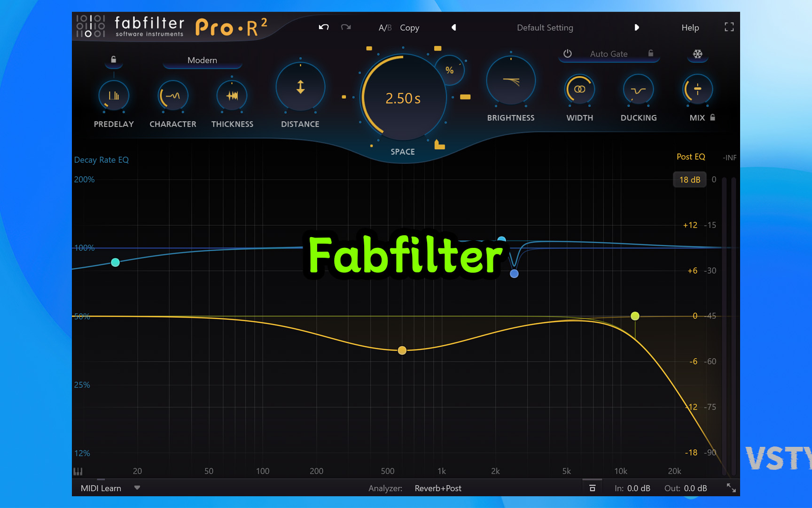The width and height of the screenshot is (812, 508).
Task: Toggle the piano keyboard display icon
Action: (78, 471)
